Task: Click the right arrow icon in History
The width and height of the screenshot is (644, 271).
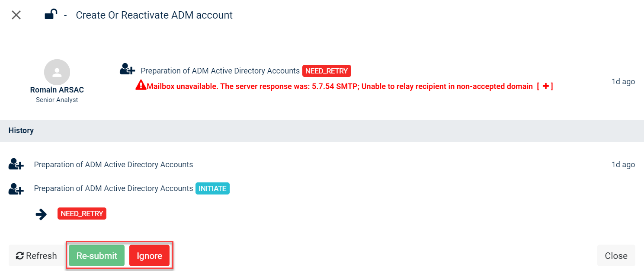Action: [x=41, y=214]
